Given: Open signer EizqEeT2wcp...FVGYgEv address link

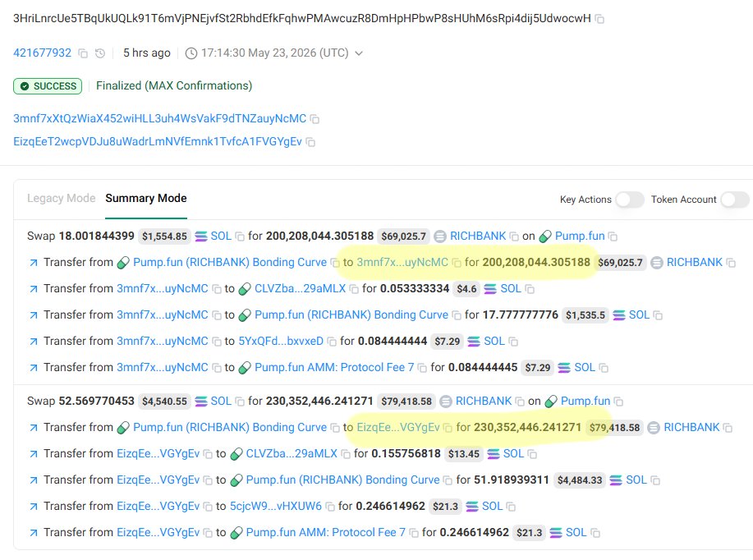Looking at the screenshot, I should point(158,142).
